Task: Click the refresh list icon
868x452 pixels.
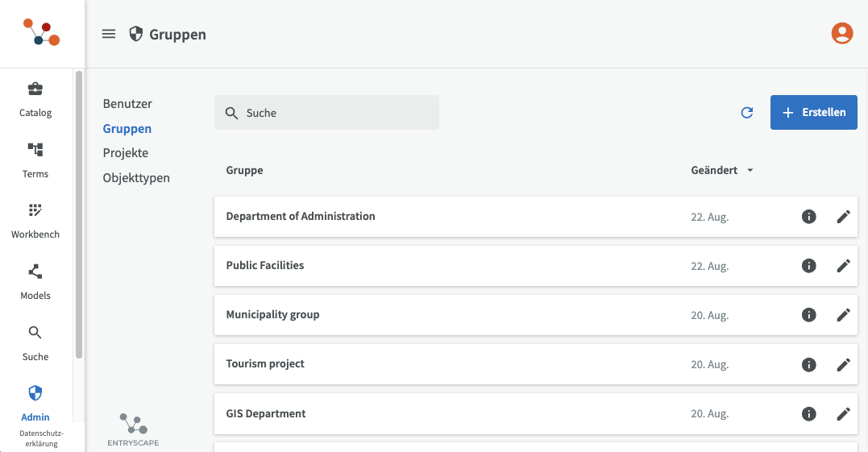Action: pyautogui.click(x=747, y=113)
